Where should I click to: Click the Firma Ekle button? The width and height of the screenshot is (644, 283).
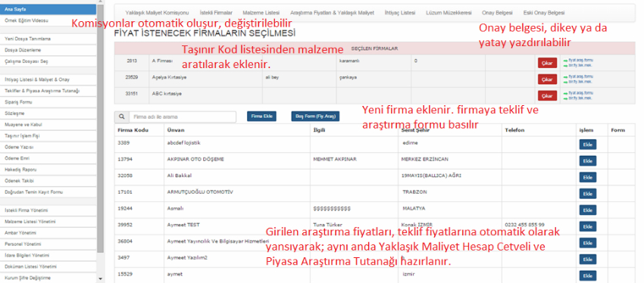click(x=261, y=117)
